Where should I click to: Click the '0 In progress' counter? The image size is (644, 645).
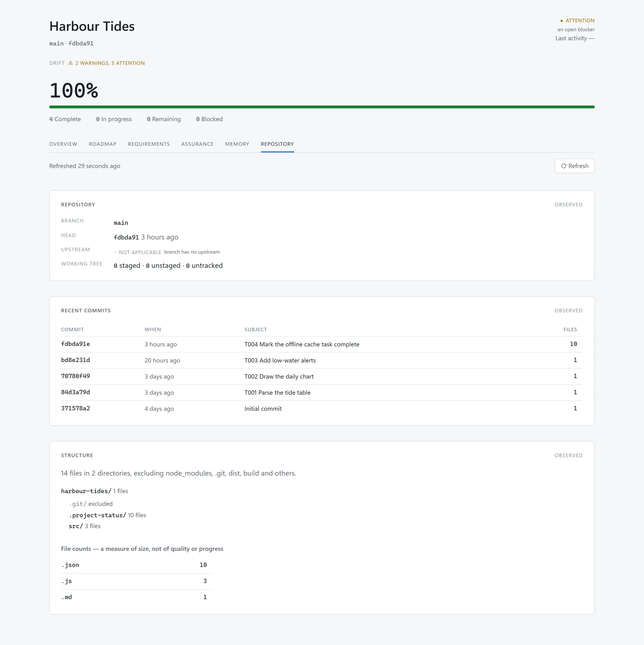[x=114, y=119]
